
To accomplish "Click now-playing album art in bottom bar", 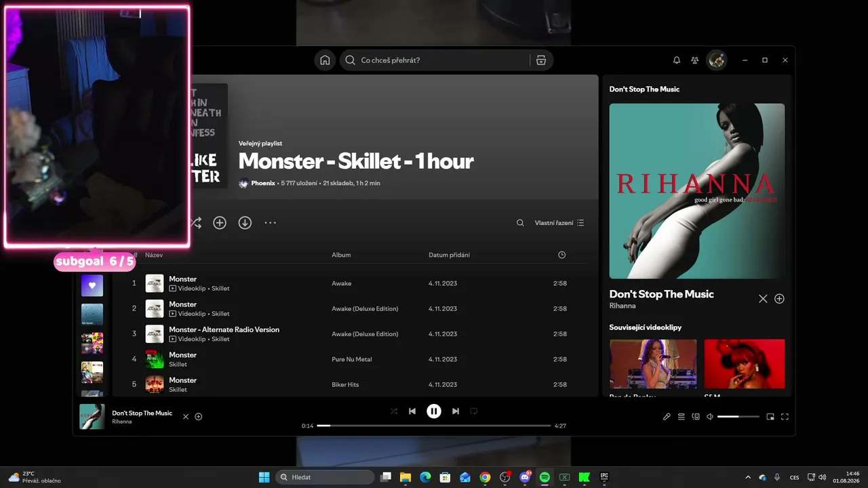I will pos(92,417).
